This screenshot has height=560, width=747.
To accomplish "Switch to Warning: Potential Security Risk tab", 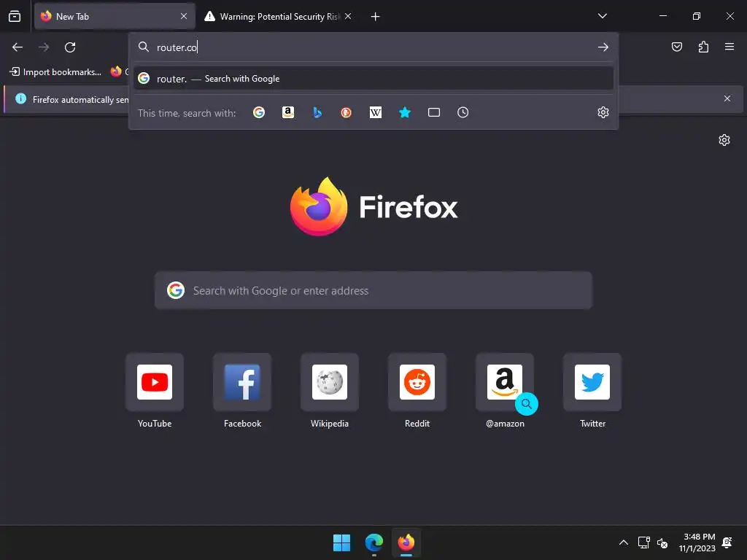I will pos(279,16).
